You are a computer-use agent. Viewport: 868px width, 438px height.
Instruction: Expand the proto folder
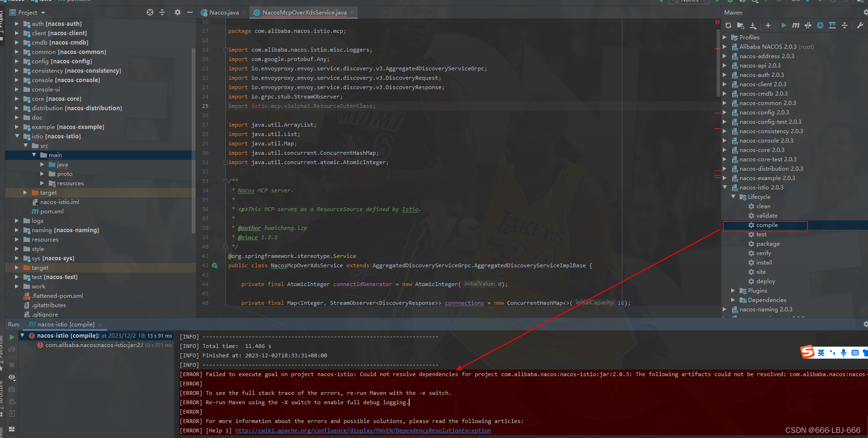(x=42, y=174)
